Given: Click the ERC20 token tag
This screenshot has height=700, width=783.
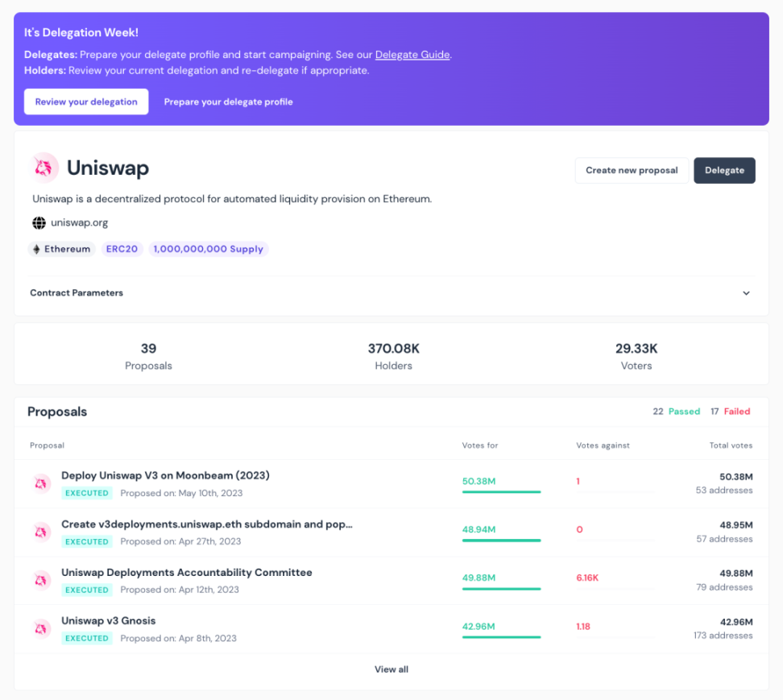Looking at the screenshot, I should (x=122, y=250).
